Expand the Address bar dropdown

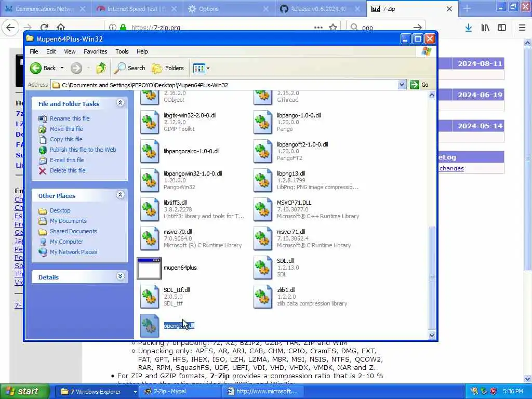coord(402,85)
